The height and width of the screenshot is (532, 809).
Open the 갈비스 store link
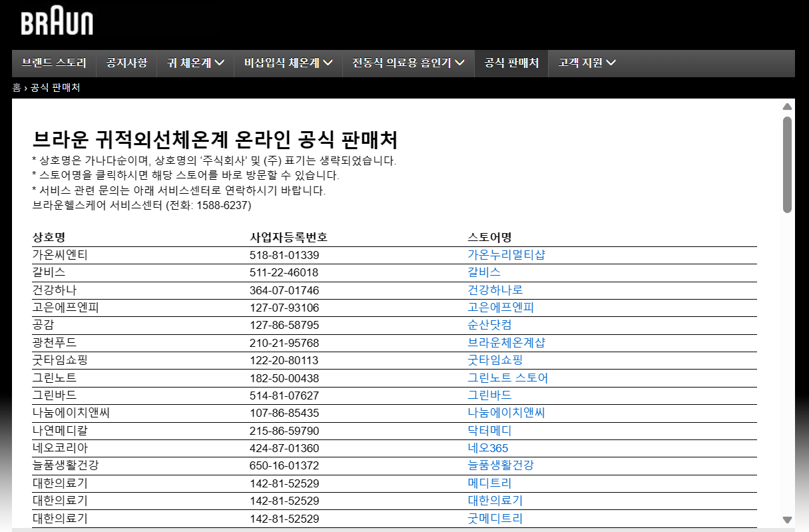coord(484,272)
